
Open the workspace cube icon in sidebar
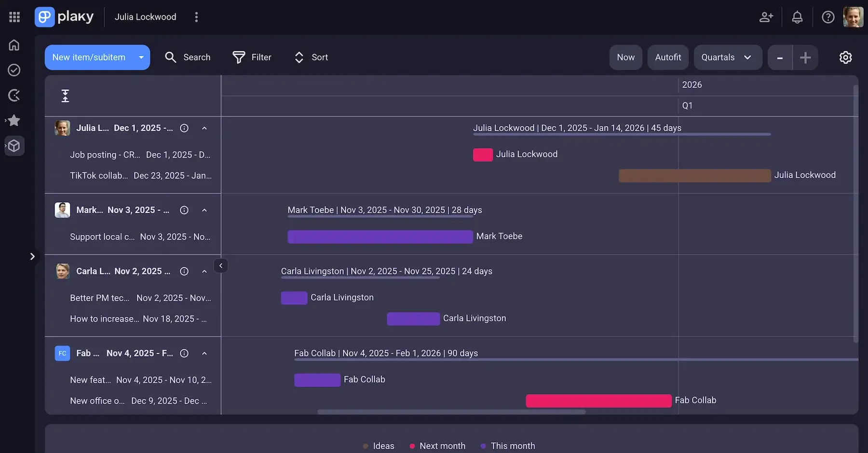[x=14, y=145]
